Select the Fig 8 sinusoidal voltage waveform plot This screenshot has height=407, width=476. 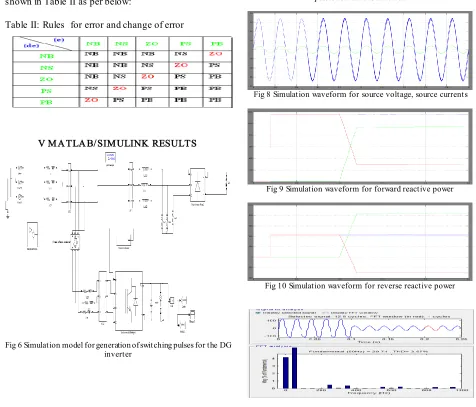tap(360, 50)
